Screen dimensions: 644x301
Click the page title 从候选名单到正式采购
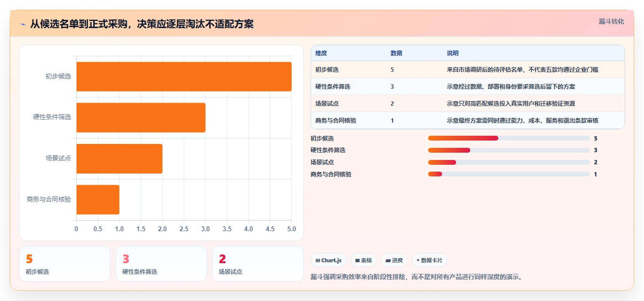(142, 24)
